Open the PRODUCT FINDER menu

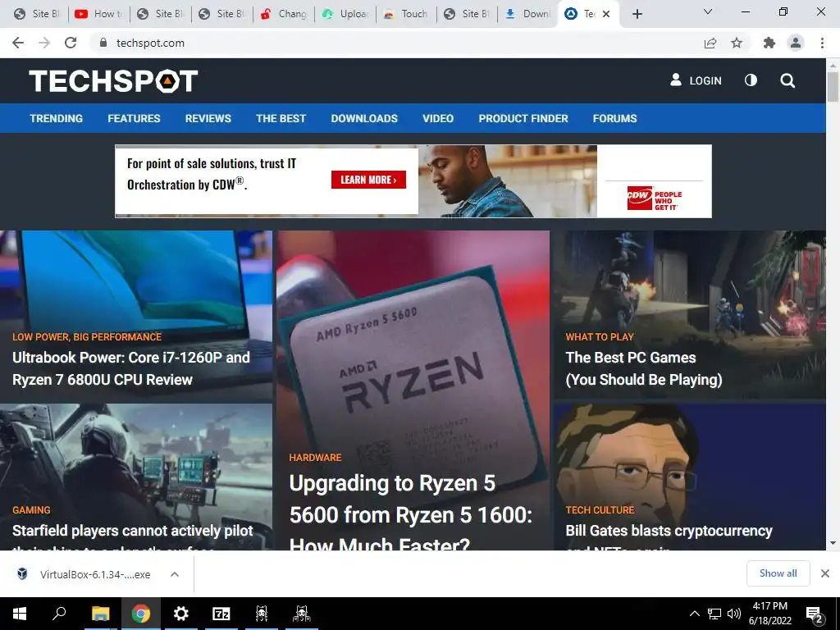(523, 118)
